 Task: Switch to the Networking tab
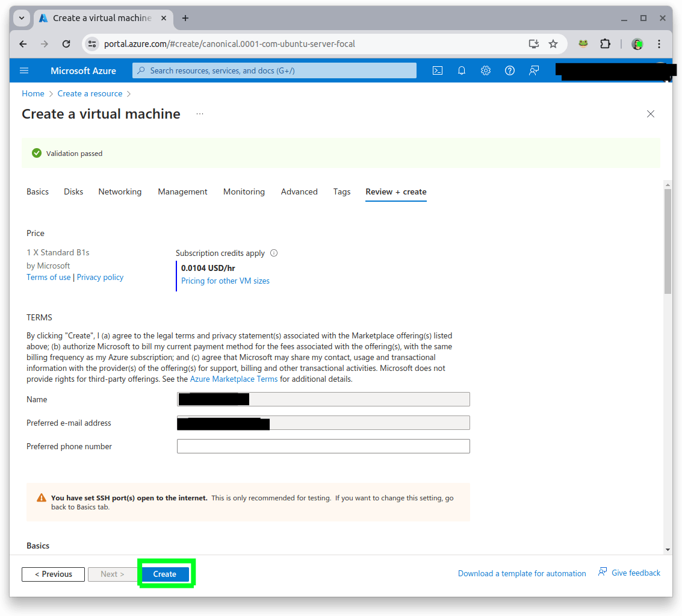(120, 191)
